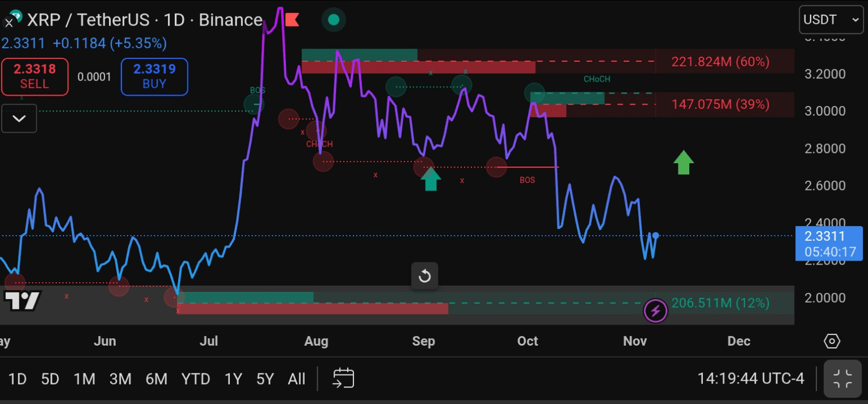Click the 0.0001 spread value
The height and width of the screenshot is (404, 868).
tap(94, 76)
